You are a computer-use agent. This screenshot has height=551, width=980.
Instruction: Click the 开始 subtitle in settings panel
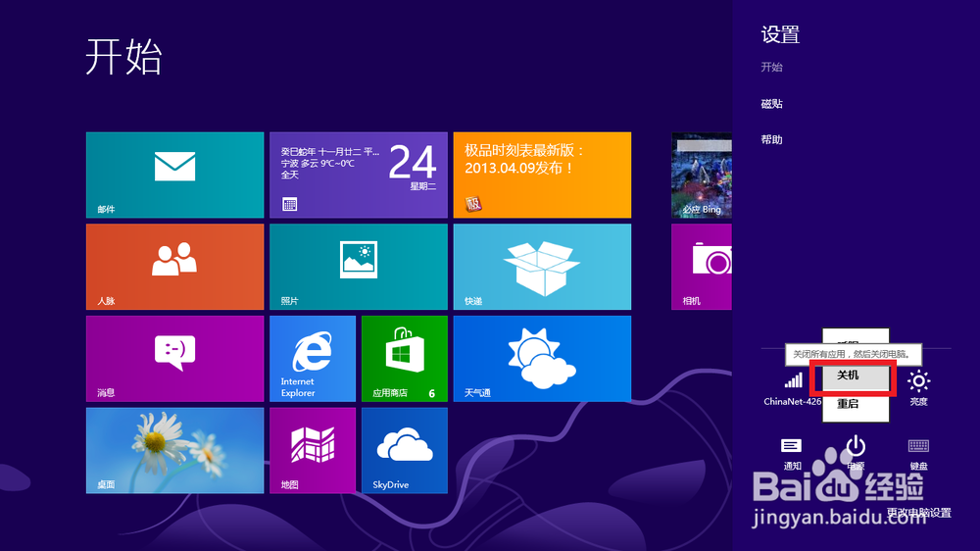click(x=772, y=67)
